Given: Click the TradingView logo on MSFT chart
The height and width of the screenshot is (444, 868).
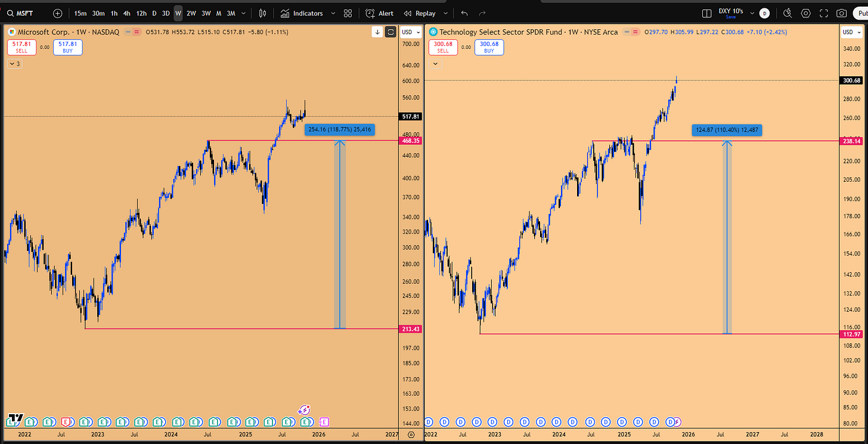Looking at the screenshot, I should pyautogui.click(x=16, y=418).
